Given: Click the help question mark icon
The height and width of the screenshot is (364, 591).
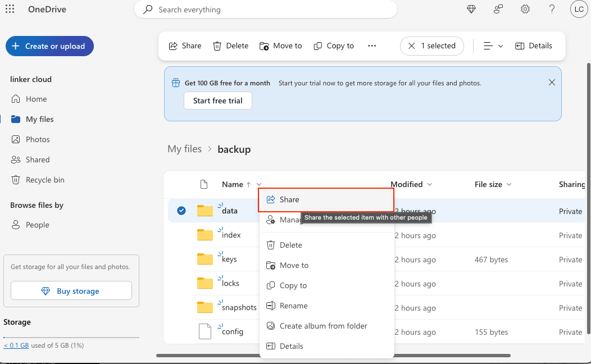Looking at the screenshot, I should tap(552, 9).
